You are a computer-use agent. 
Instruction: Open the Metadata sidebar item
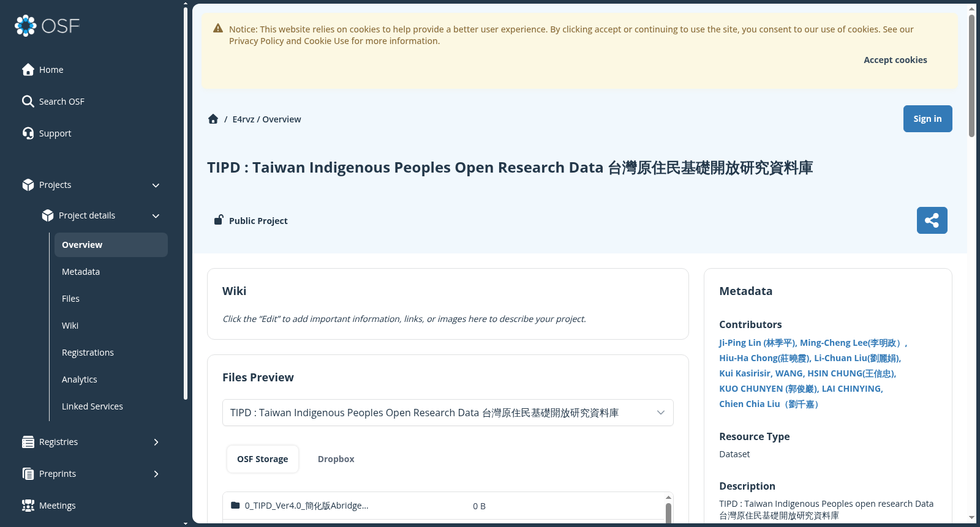click(x=111, y=272)
